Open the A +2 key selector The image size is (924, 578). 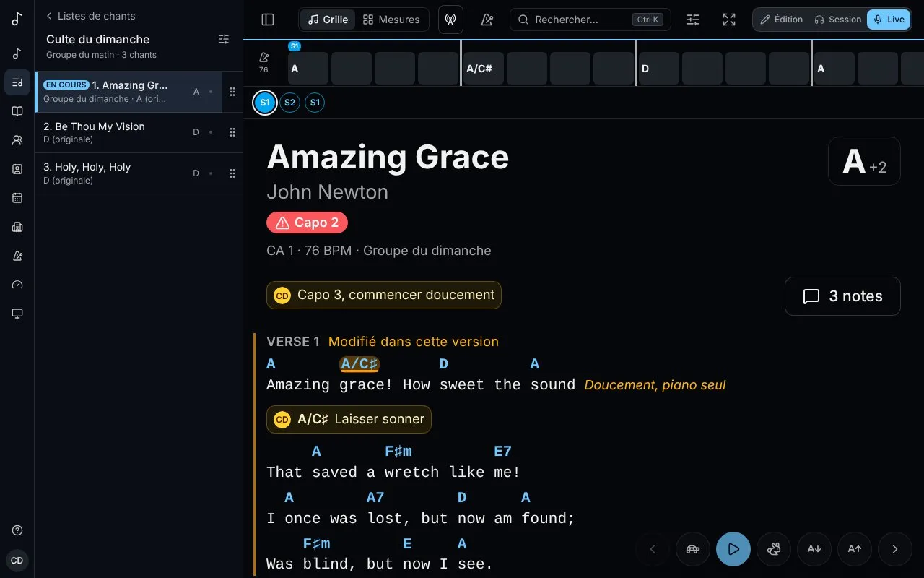864,161
